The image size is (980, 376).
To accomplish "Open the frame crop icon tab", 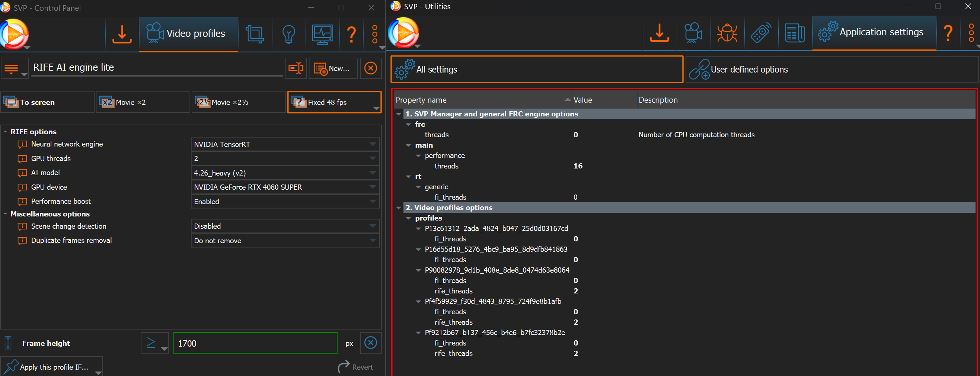I will pos(255,34).
